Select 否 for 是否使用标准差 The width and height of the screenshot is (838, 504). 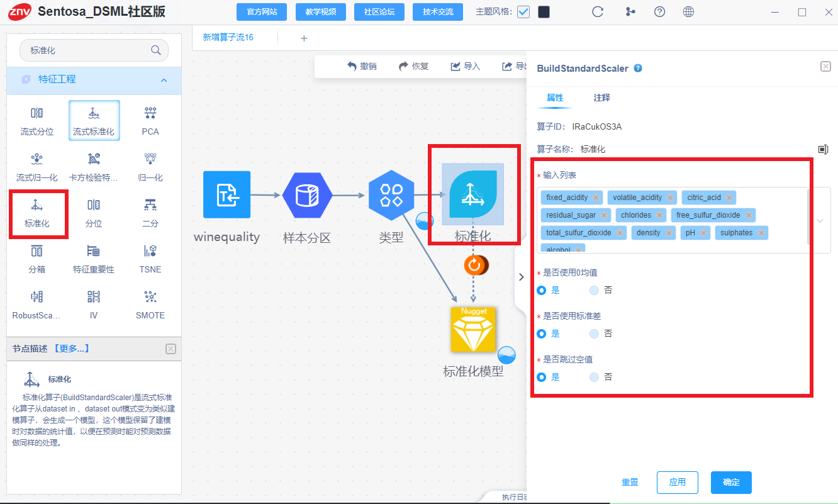click(594, 333)
